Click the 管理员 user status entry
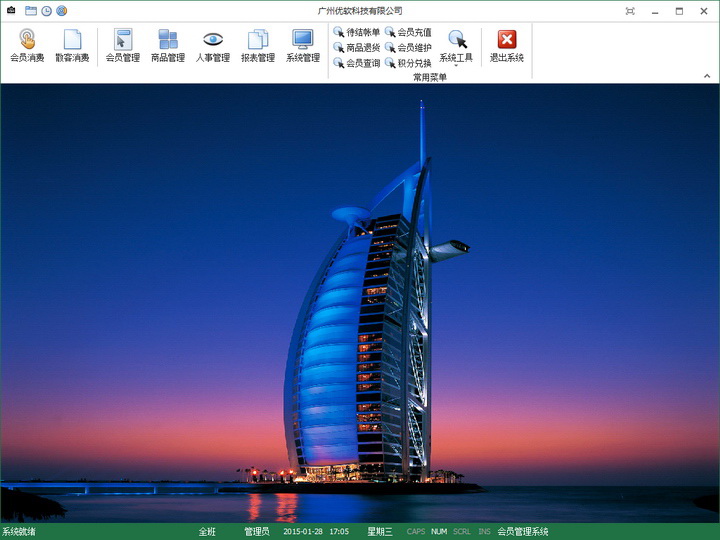 [x=257, y=532]
